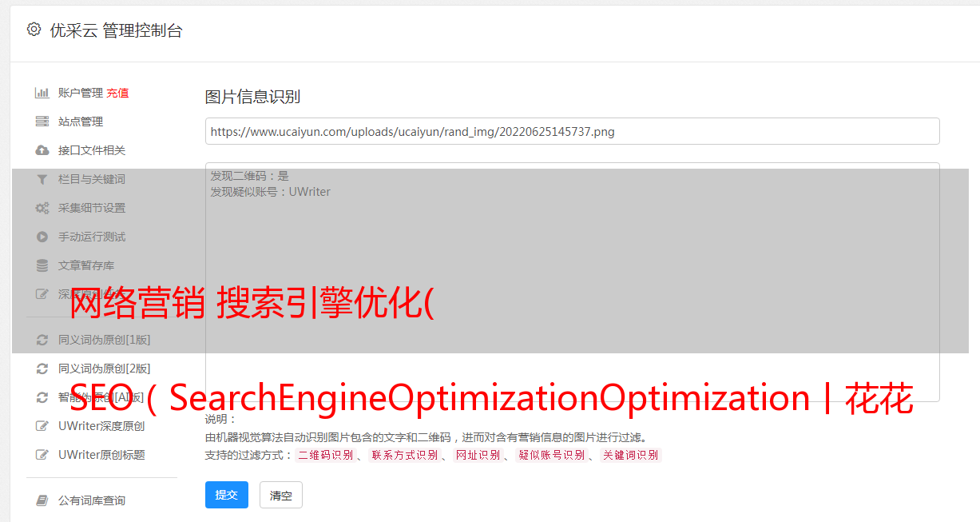Screen dimensions: 980x522
Task: Click the blue 提交 button
Action: tap(227, 495)
